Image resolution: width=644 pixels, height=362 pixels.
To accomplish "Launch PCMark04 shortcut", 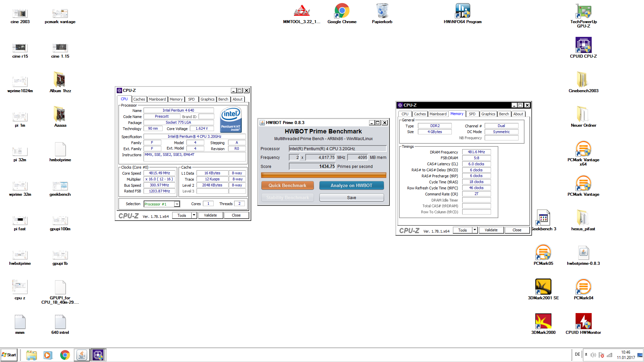I will pyautogui.click(x=583, y=289).
